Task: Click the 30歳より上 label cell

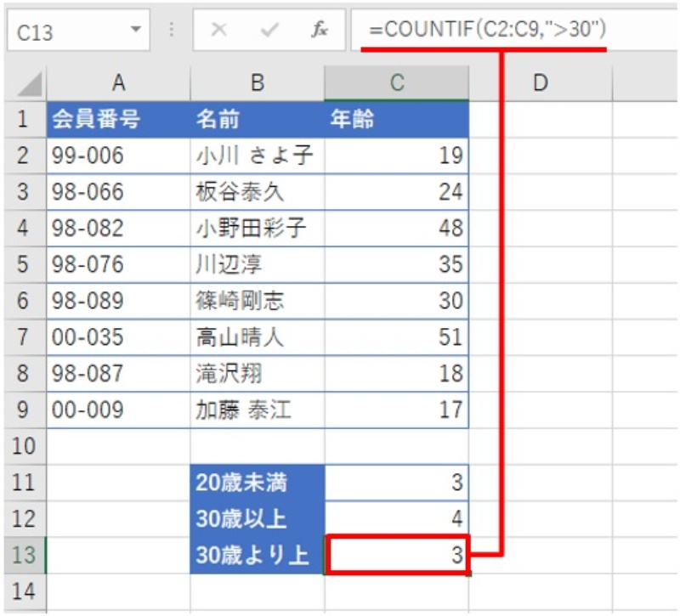Action: (258, 556)
